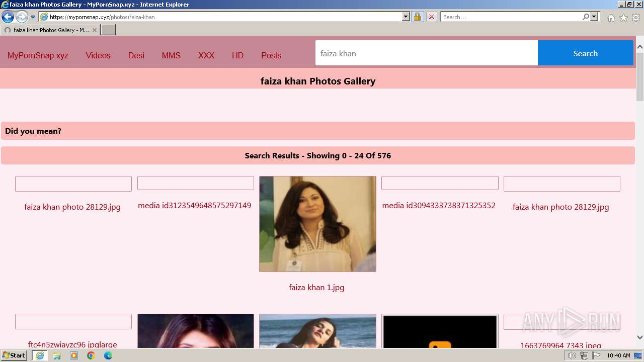Click the Show desktop button
The width and height of the screenshot is (644, 362).
(638, 355)
